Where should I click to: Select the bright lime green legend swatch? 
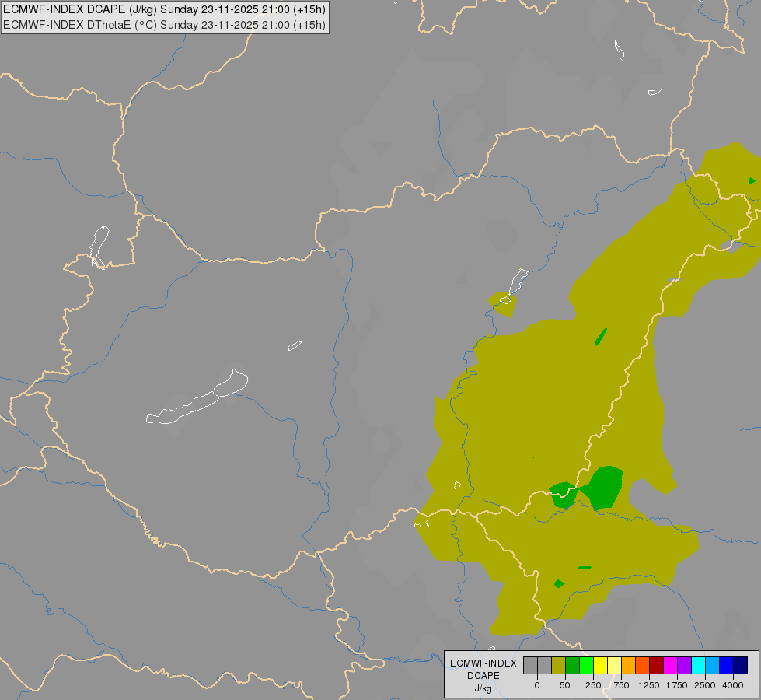587,666
